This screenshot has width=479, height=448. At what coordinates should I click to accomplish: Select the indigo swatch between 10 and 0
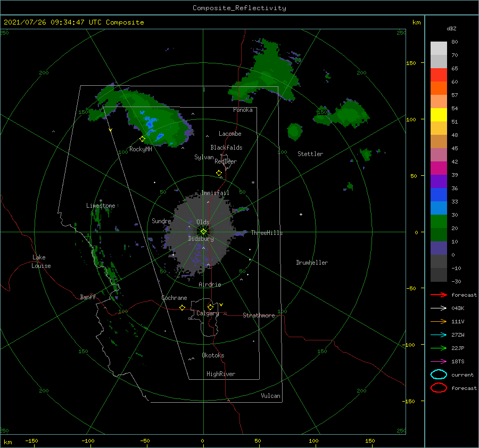pos(439,248)
